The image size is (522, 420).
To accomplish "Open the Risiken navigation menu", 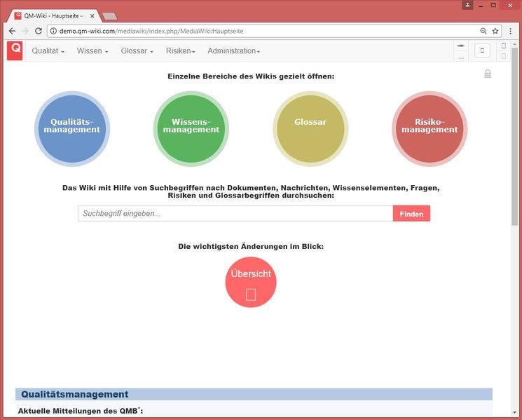I will pyautogui.click(x=180, y=51).
